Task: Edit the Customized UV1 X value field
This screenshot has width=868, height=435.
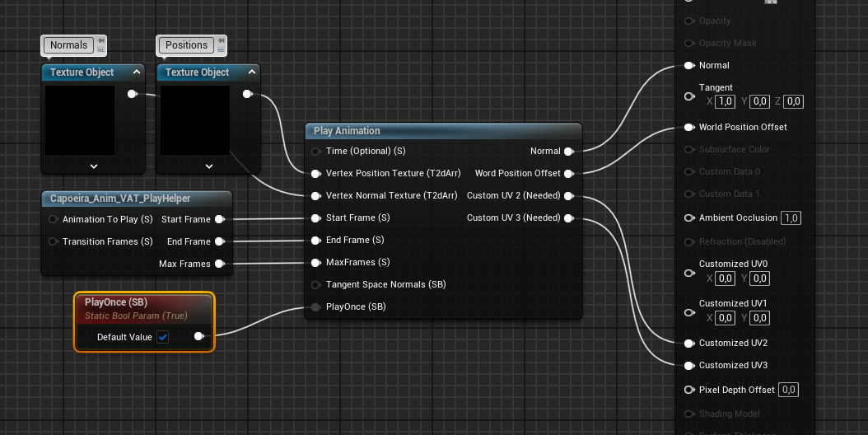Action: pos(725,318)
